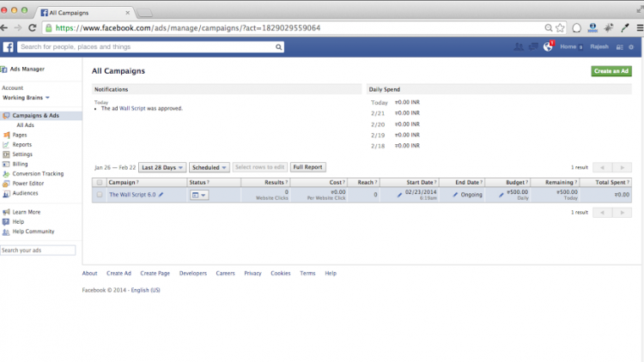The image size is (644, 362).
Task: Select all campaigns header checkbox
Action: (100, 182)
